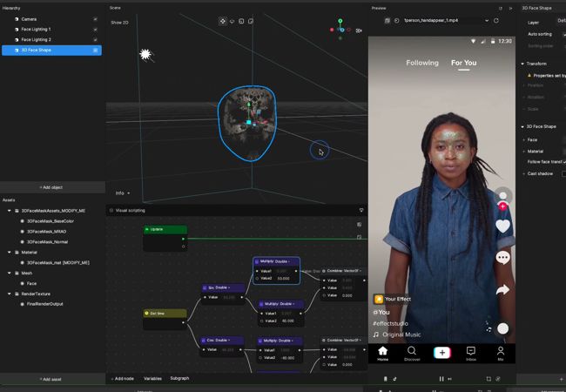Open the Variables tab
Screen dimensions: 566x392
[x=152, y=379]
